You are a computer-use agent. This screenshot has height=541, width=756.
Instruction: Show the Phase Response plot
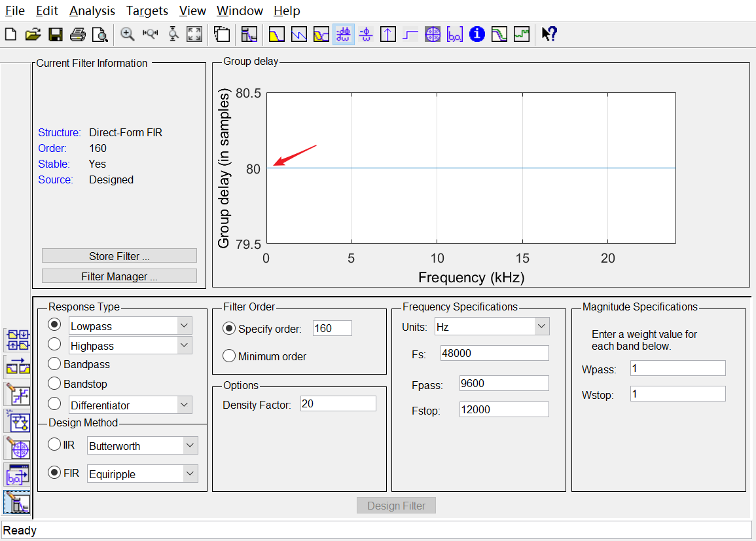(299, 34)
